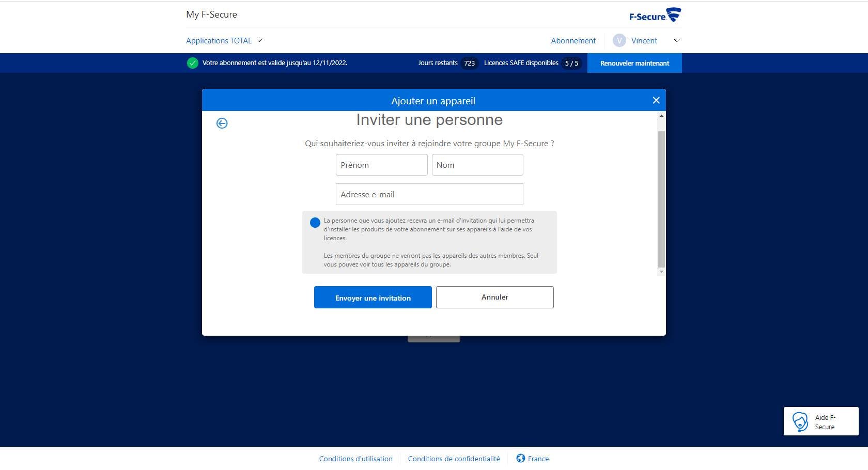Focus the Adresse e-mail input field
The width and height of the screenshot is (868, 470).
pos(429,194)
